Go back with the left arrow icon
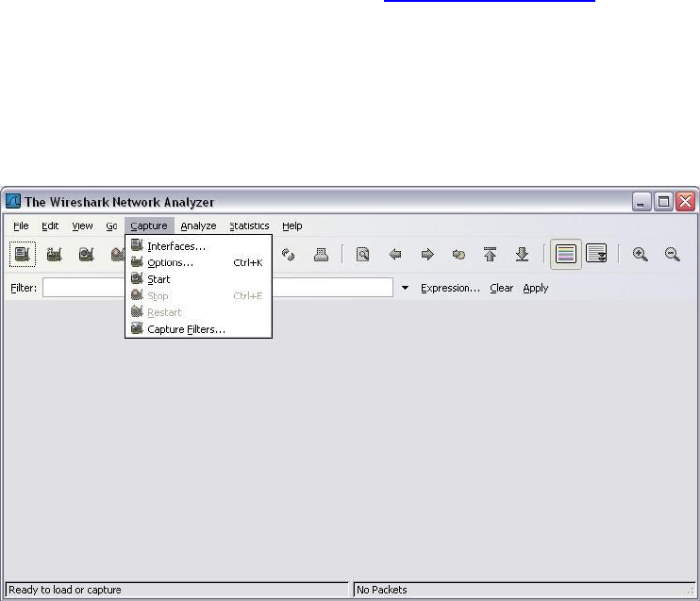 [395, 255]
